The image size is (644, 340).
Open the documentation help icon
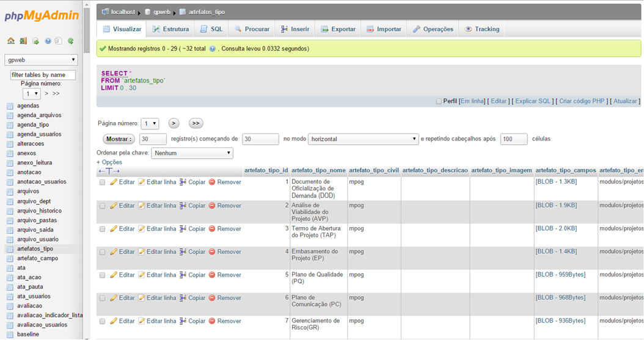48,41
